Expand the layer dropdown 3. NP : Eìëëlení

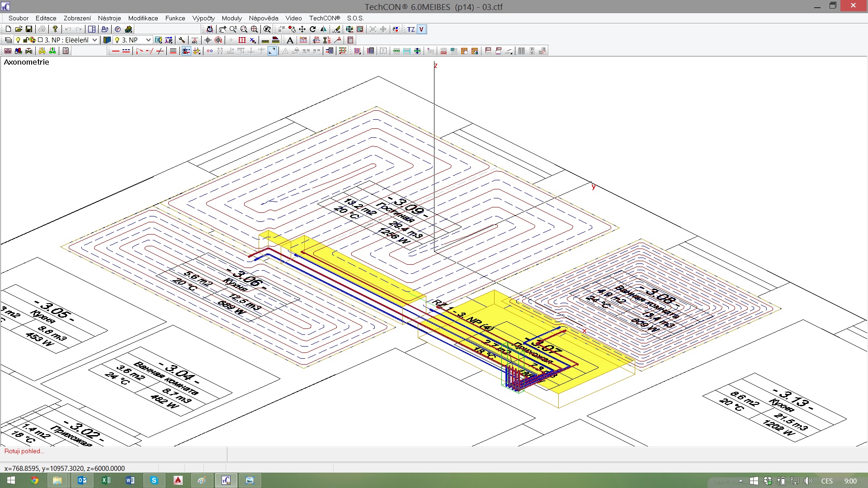[x=94, y=40]
